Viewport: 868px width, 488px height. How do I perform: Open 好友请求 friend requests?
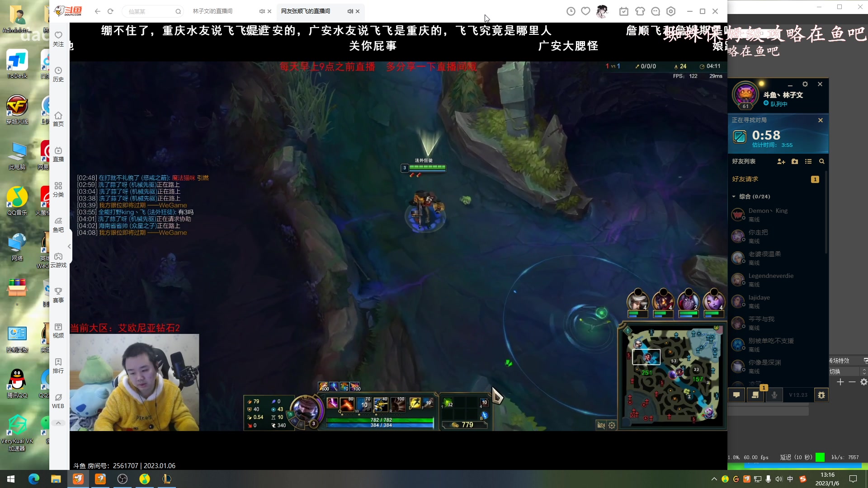point(745,179)
